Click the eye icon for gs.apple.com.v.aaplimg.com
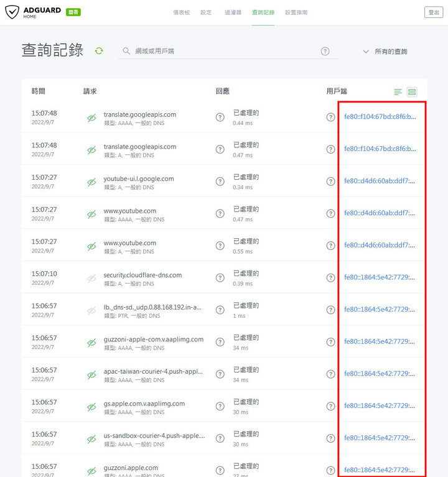The width and height of the screenshot is (448, 477). pyautogui.click(x=91, y=407)
